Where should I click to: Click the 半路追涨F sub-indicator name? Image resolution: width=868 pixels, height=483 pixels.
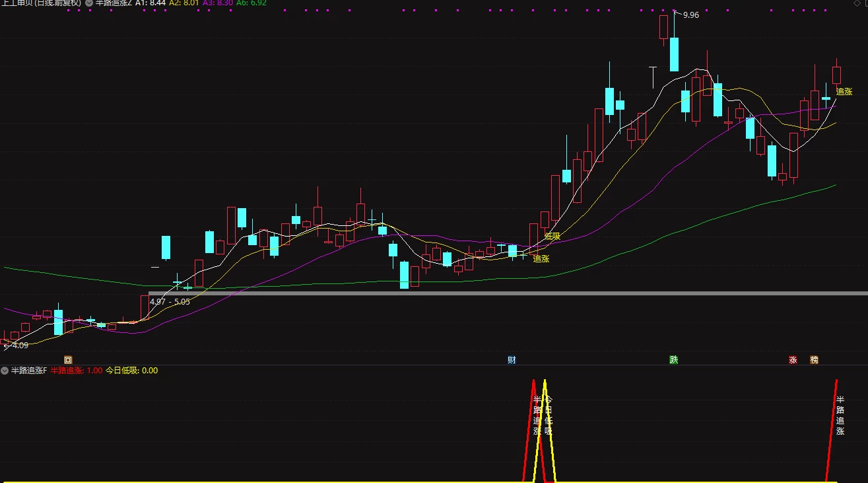coord(29,371)
